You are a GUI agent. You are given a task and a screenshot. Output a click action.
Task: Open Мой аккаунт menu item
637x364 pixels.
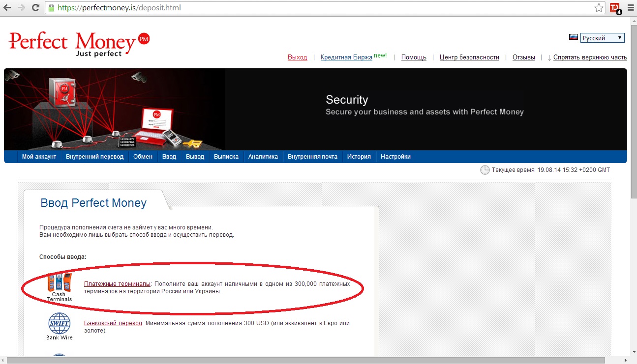click(x=39, y=157)
